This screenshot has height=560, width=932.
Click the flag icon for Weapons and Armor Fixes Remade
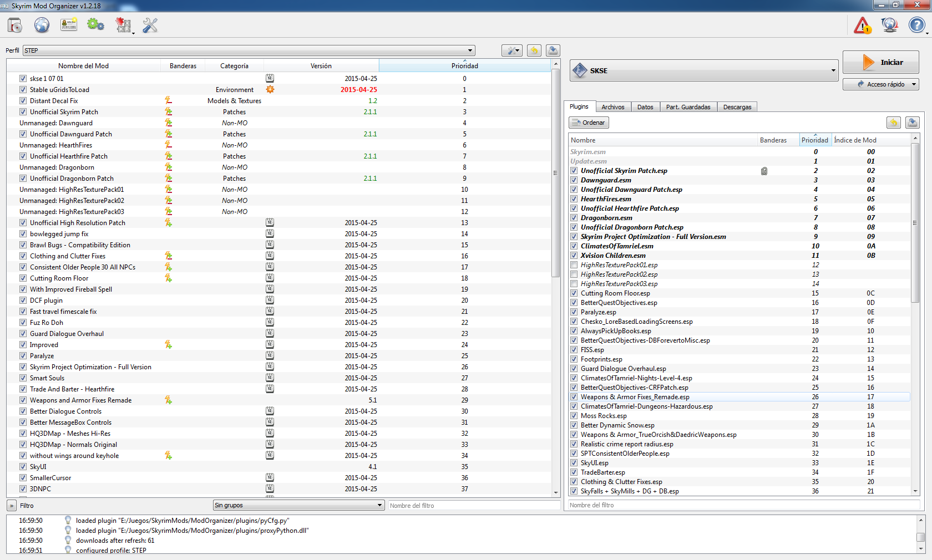168,400
